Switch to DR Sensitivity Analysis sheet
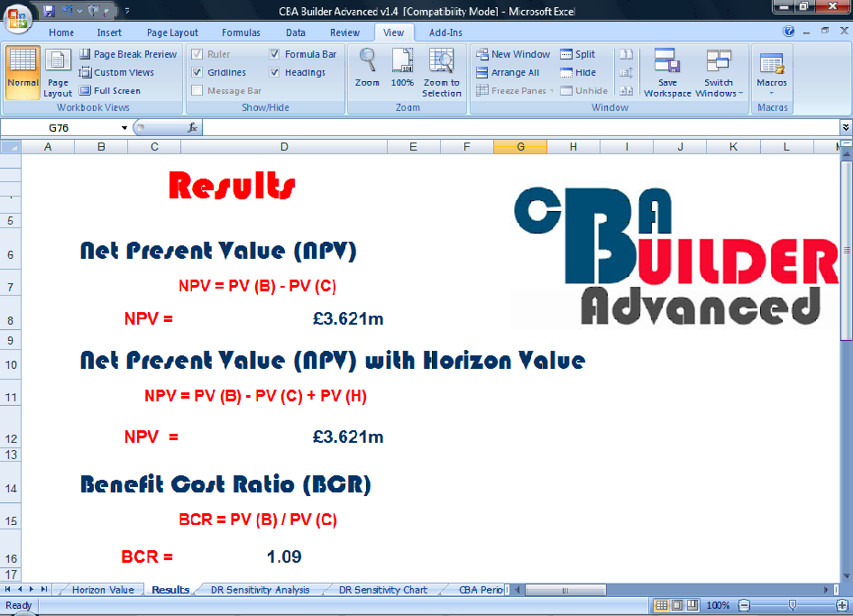Image resolution: width=853 pixels, height=616 pixels. pos(260,590)
